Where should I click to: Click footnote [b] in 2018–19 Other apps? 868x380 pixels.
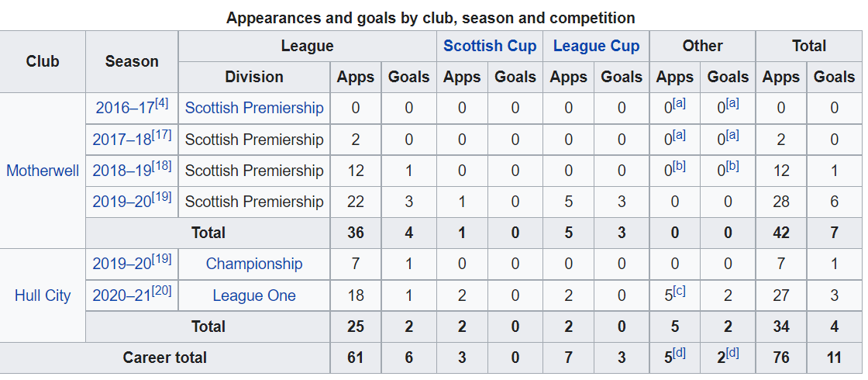tap(679, 166)
